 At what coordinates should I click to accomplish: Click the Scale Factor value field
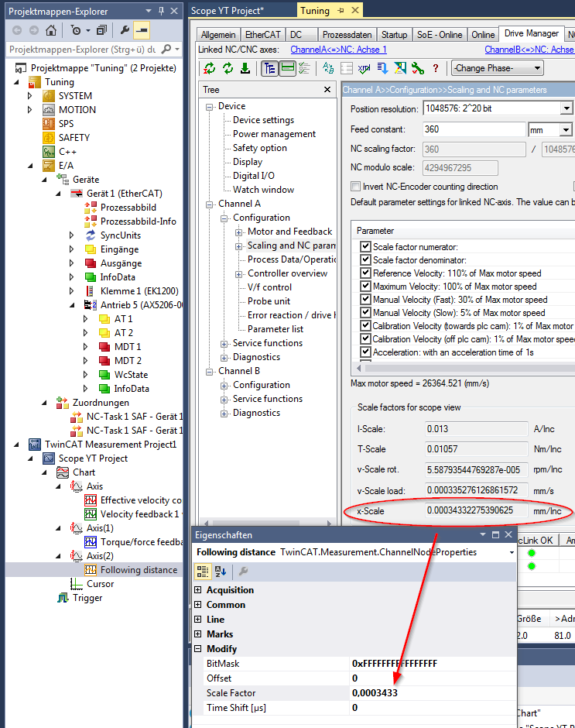432,692
